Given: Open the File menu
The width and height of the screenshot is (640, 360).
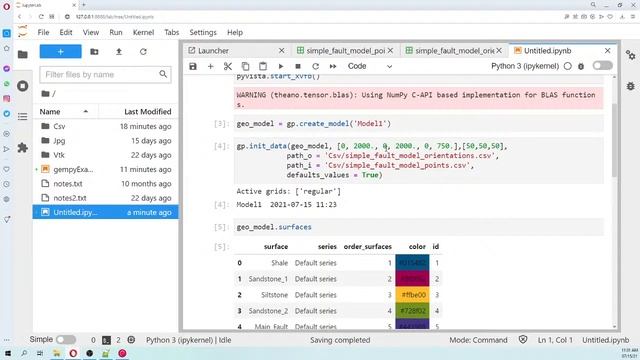Looking at the screenshot, I should (43, 32).
